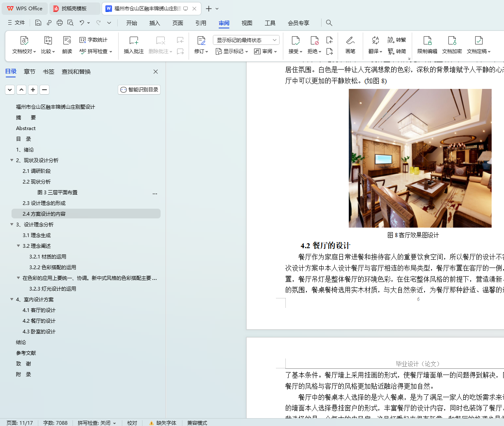Collapse the 2、现状及设计分析 tree node
The width and height of the screenshot is (504, 426).
(x=12, y=160)
